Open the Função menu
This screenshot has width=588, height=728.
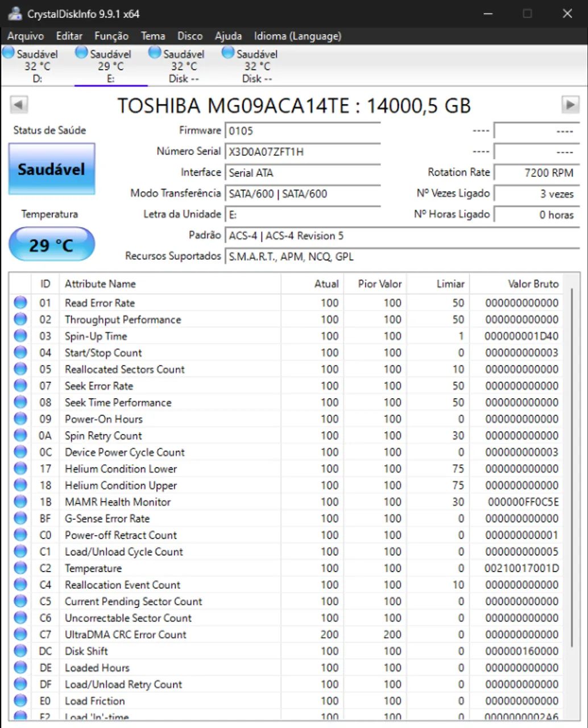(111, 36)
